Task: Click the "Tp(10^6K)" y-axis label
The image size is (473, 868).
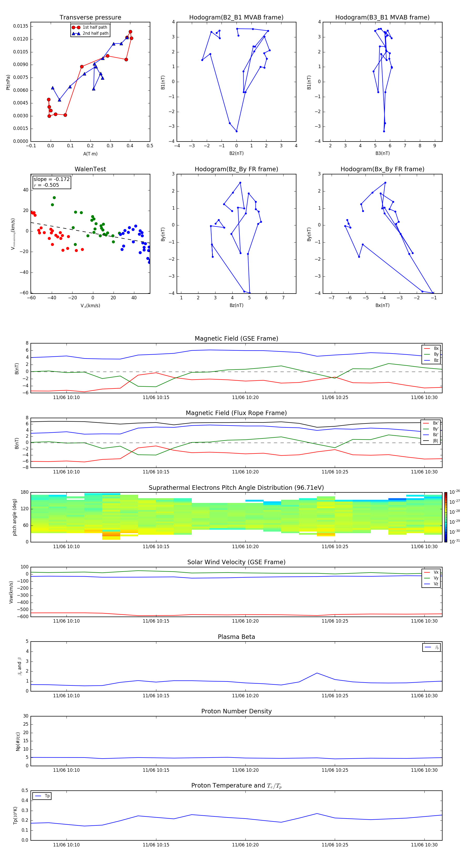Action: coord(15,816)
